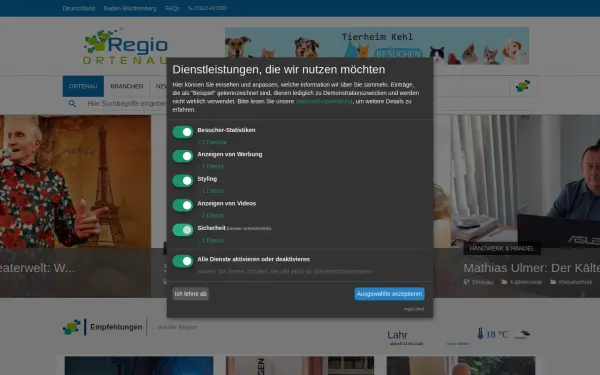Click the thermometer icon beside 18 °C

pyautogui.click(x=480, y=334)
